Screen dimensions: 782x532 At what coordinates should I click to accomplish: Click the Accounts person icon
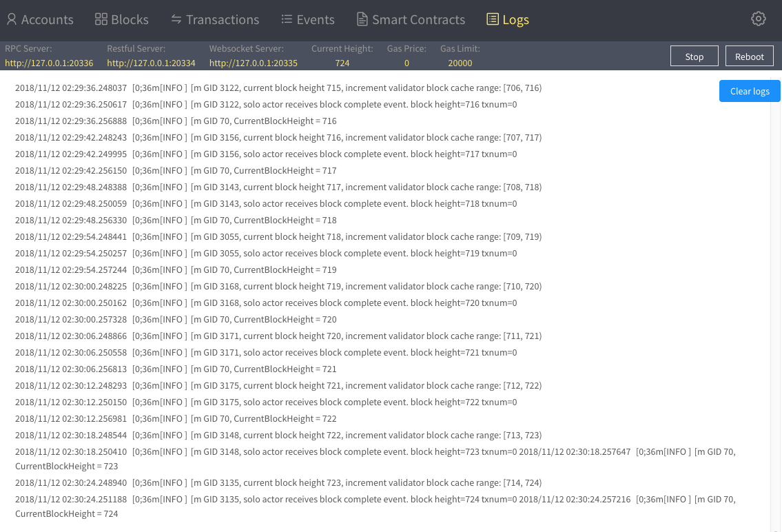[x=12, y=19]
